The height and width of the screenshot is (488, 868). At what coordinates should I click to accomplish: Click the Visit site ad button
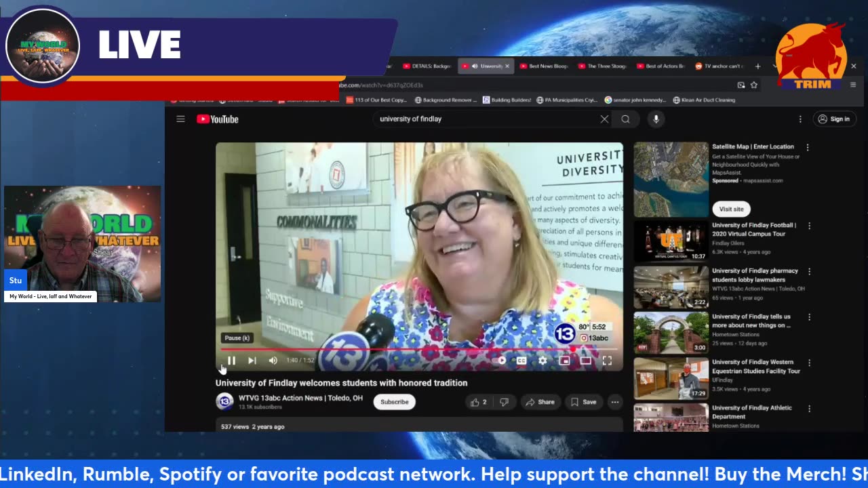(731, 209)
